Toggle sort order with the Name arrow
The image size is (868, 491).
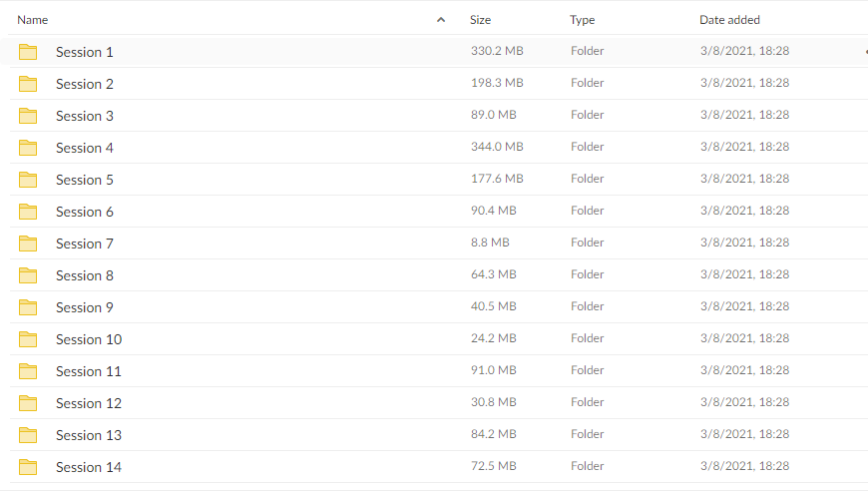click(441, 20)
